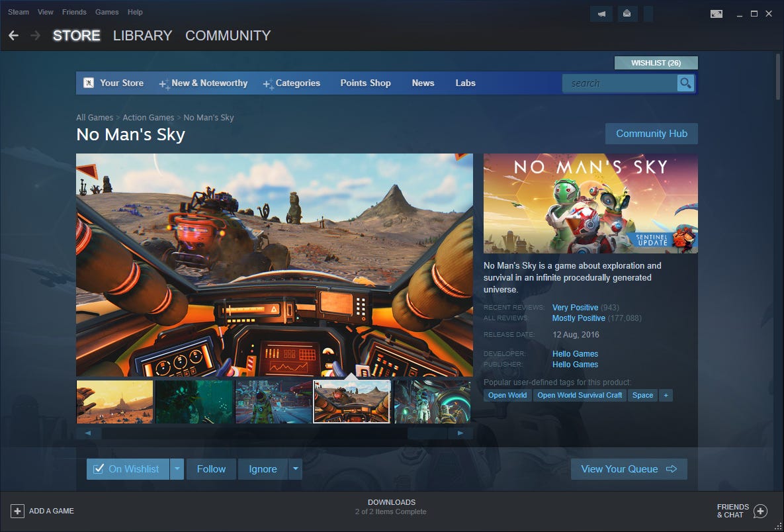Maximize the Steam window
This screenshot has width=784, height=532.
click(x=754, y=14)
